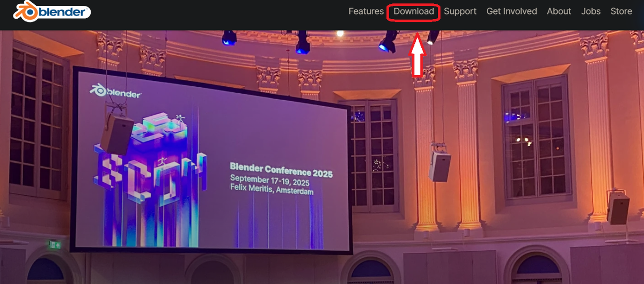Open the Features page
Image resolution: width=644 pixels, height=284 pixels.
pos(366,11)
